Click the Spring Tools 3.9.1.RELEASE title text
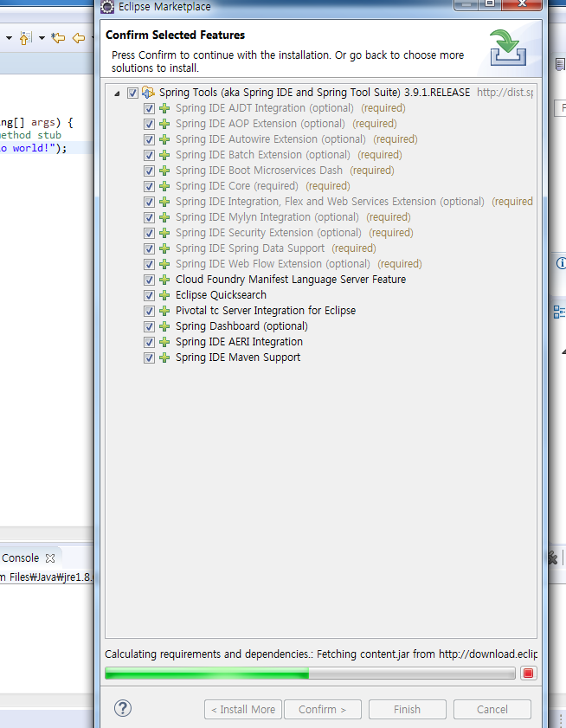This screenshot has height=728, width=566. click(x=314, y=93)
